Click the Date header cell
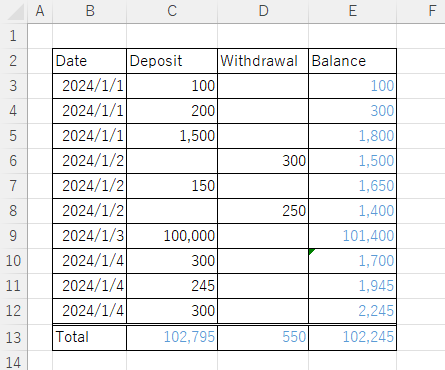 pos(90,61)
